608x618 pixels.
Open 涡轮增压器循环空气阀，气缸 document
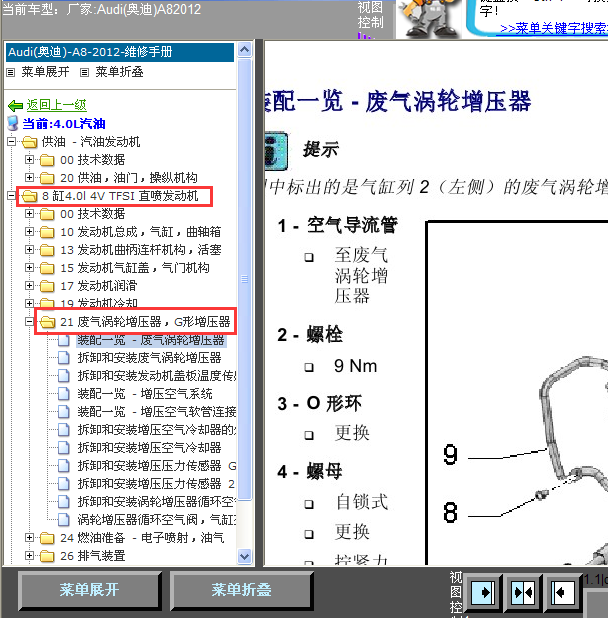point(156,520)
